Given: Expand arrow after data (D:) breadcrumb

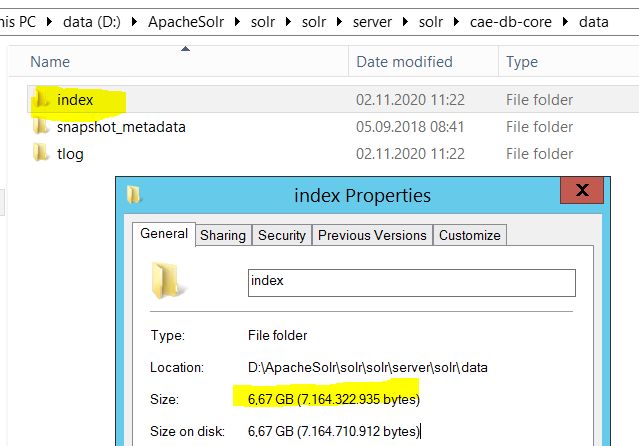Looking at the screenshot, I should coord(134,22).
